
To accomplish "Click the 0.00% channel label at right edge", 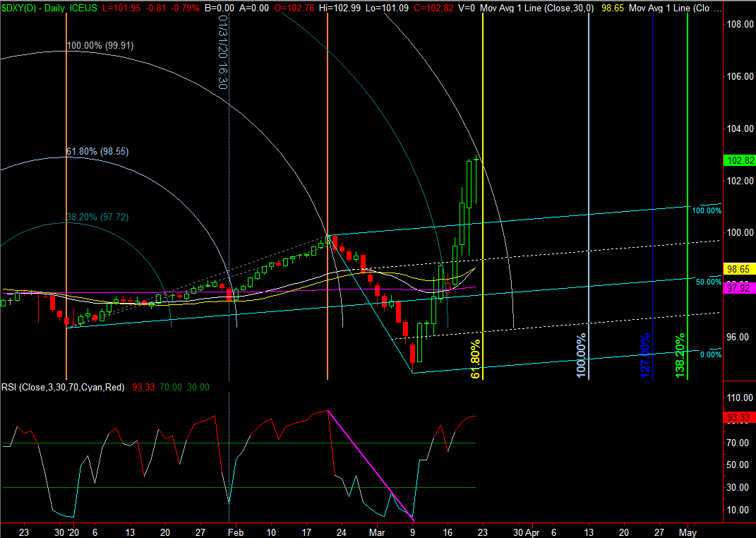I will pos(710,354).
